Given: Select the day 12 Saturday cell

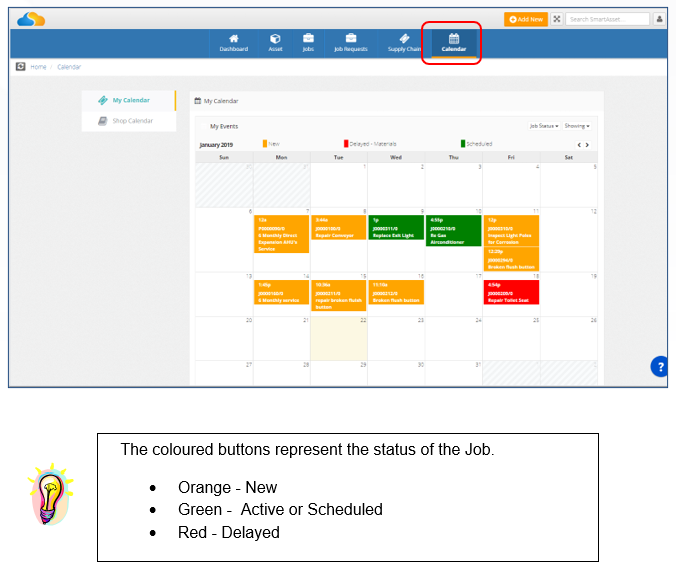Looking at the screenshot, I should point(569,240).
